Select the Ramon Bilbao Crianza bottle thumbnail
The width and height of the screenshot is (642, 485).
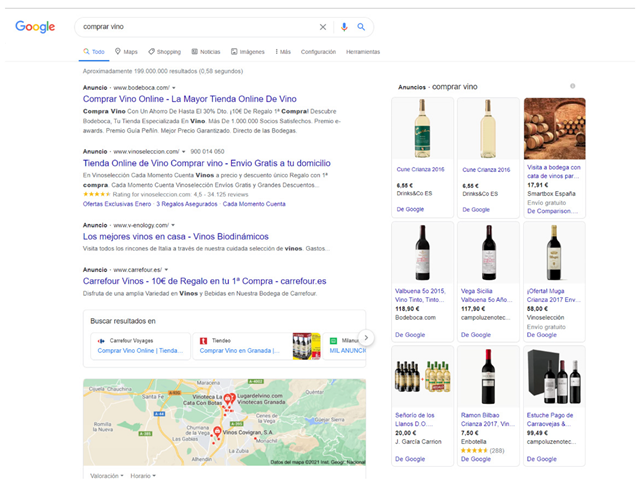[489, 376]
